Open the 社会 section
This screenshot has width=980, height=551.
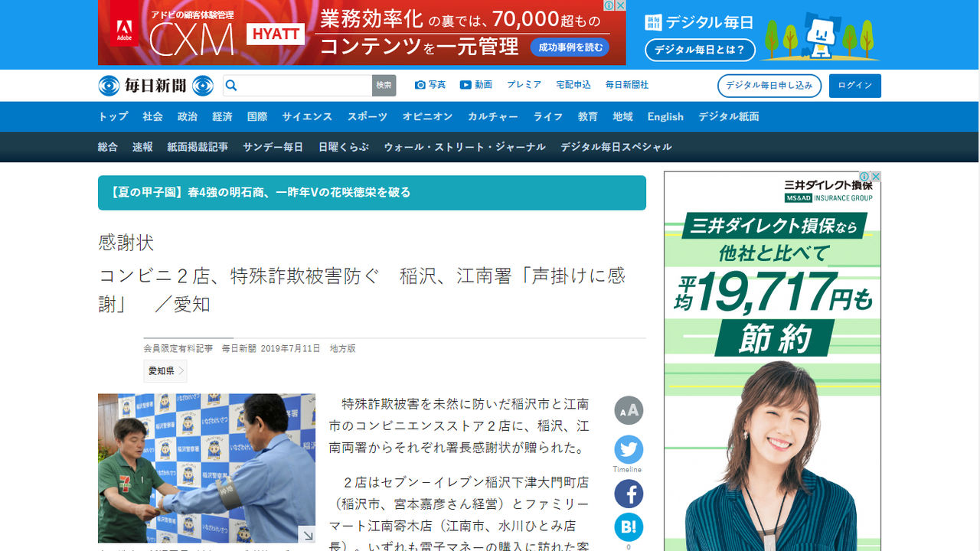152,116
